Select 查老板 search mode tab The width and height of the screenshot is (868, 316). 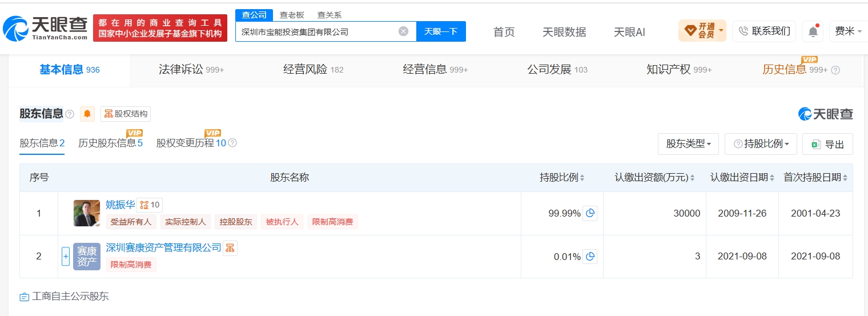[x=291, y=15]
